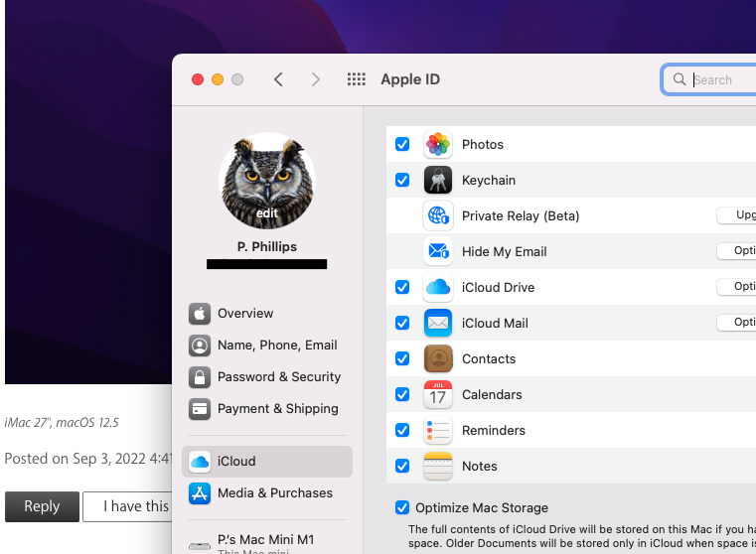Select Media & Purchases in sidebar
The width and height of the screenshot is (756, 554).
click(275, 493)
